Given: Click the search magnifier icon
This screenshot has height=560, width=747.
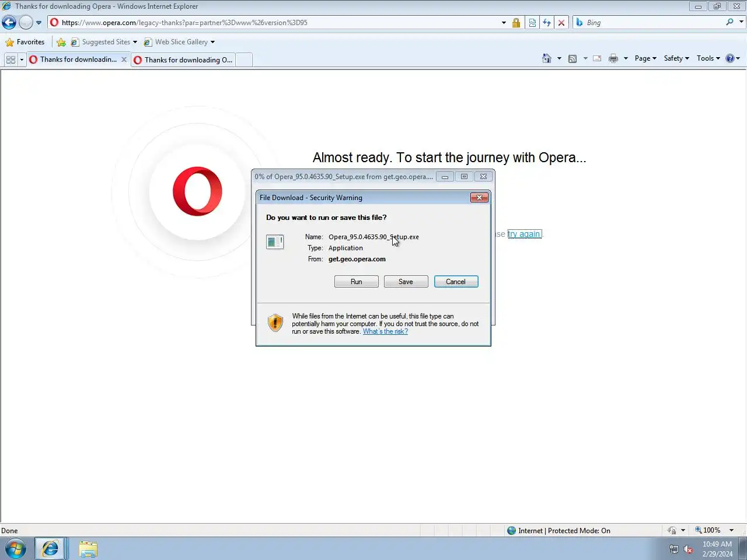Looking at the screenshot, I should 729,22.
